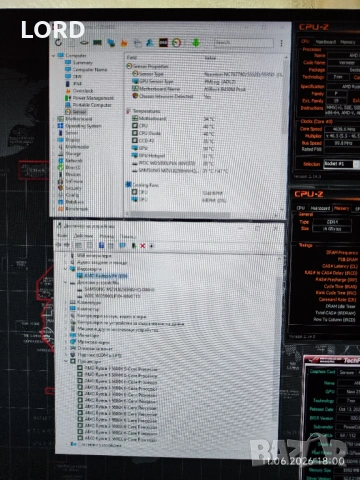Select the first AMD Ryzen processor entry
Viewport: 360px width, 480px height.
click(x=117, y=369)
